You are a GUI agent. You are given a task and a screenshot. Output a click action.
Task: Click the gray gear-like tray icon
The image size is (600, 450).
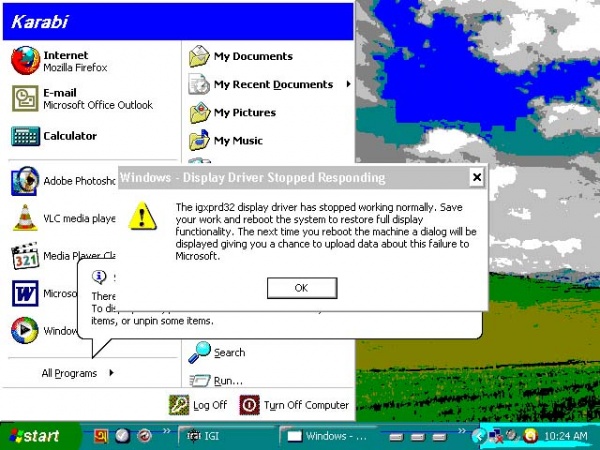click(512, 435)
